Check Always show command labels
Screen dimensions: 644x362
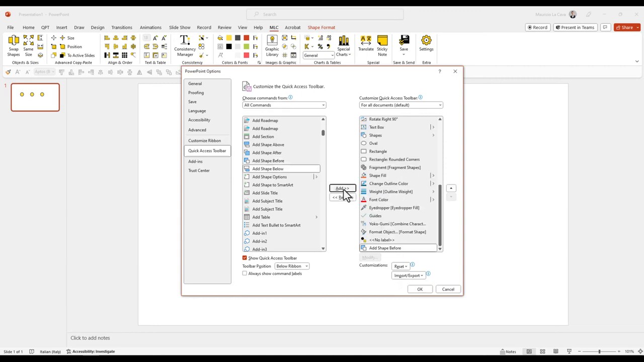coord(245,274)
